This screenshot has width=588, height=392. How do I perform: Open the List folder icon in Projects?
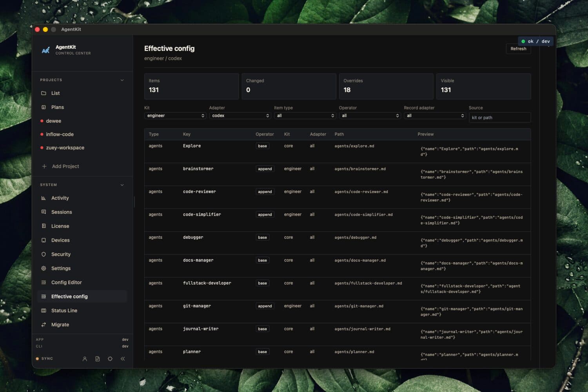(44, 93)
